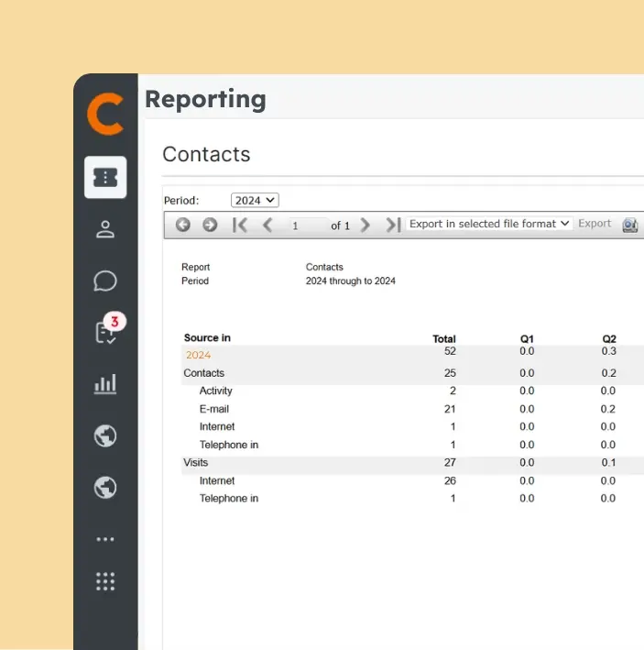644x650 pixels.
Task: Click the circular forward arrow in the report toolbar
Action: tap(210, 225)
